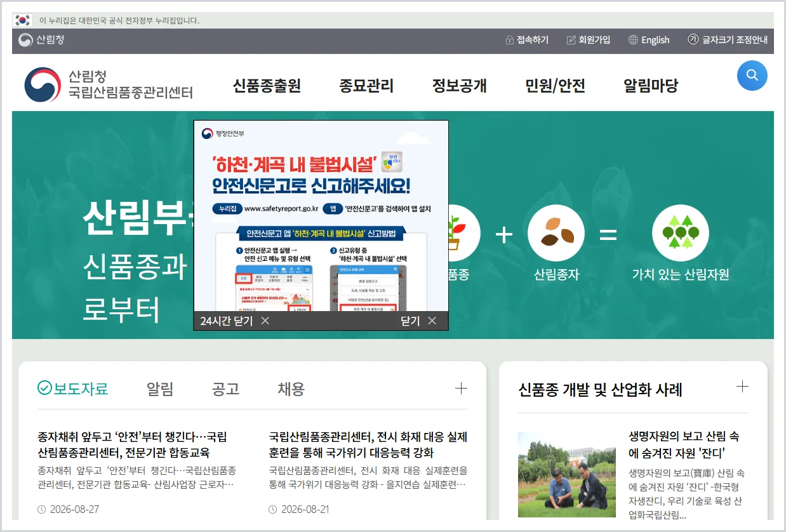Click the 가치 있는 산림자원 label
The image size is (786, 532).
[681, 275]
